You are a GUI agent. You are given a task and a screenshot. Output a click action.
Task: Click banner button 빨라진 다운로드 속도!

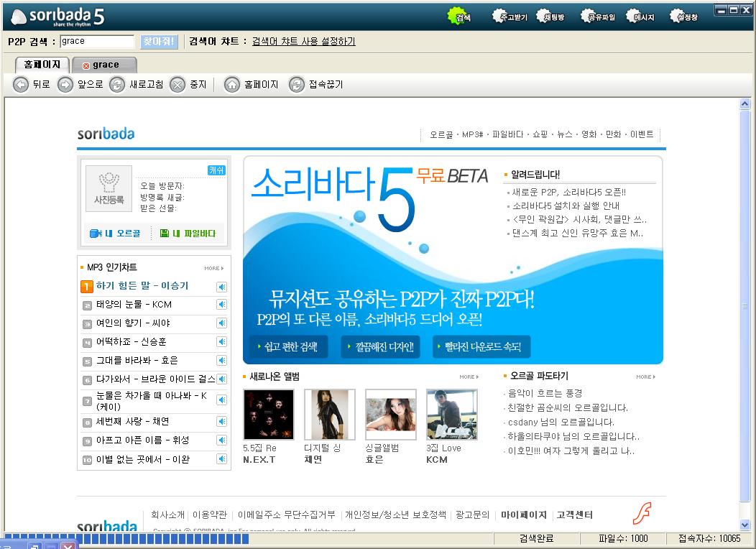point(481,346)
